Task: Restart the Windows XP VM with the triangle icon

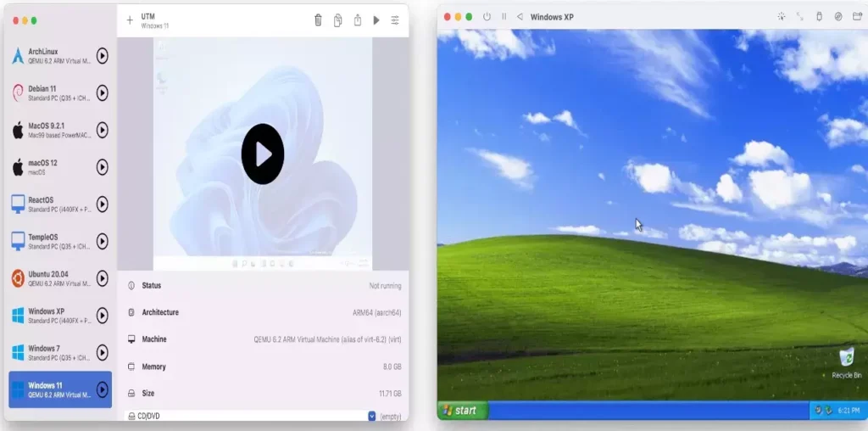Action: click(x=520, y=17)
